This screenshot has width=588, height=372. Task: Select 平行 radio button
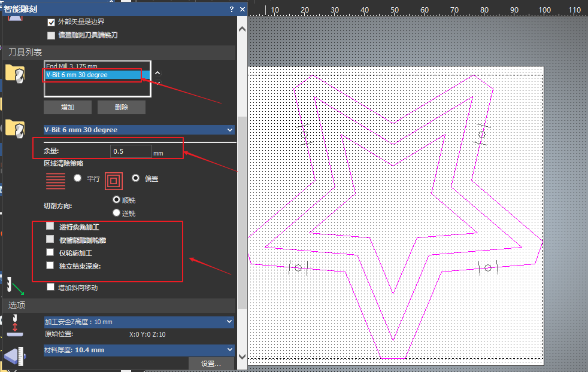point(78,178)
